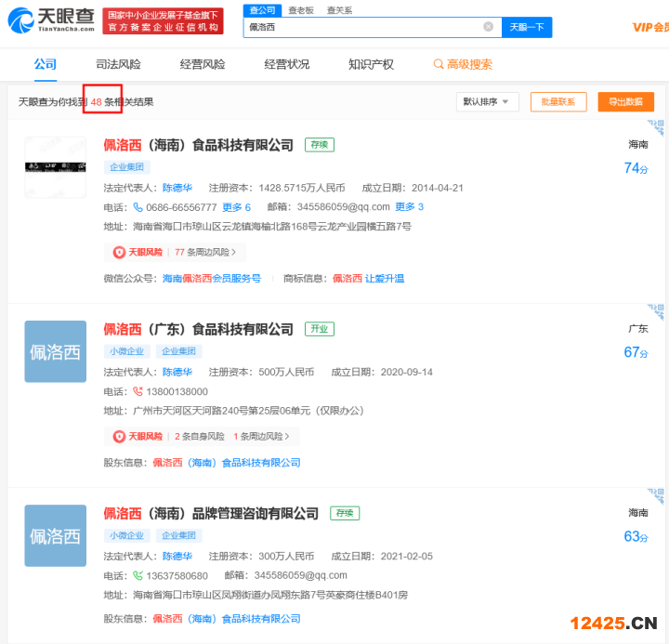Click the 佩洛西 thumbnail of the brand management company
This screenshot has height=644, width=669.
click(56, 535)
